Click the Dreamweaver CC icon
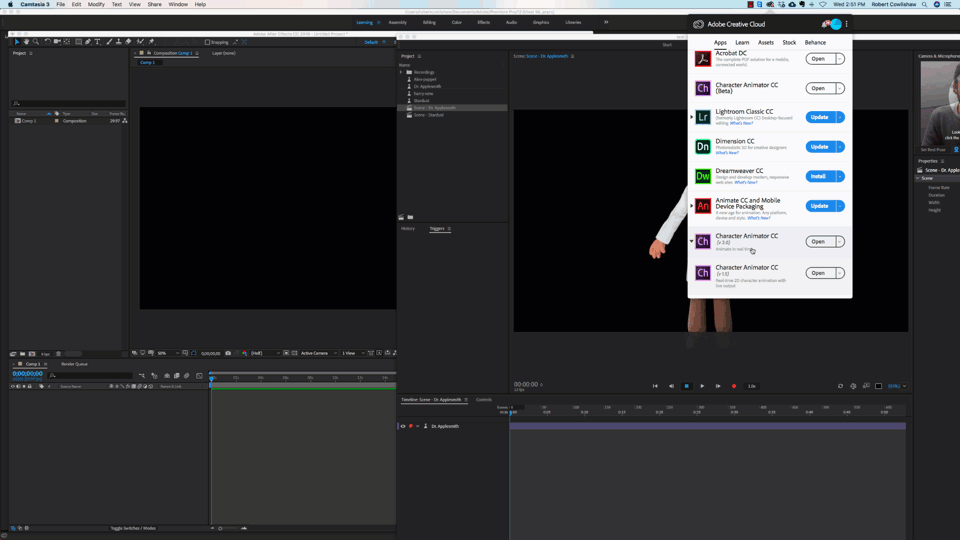 [702, 176]
